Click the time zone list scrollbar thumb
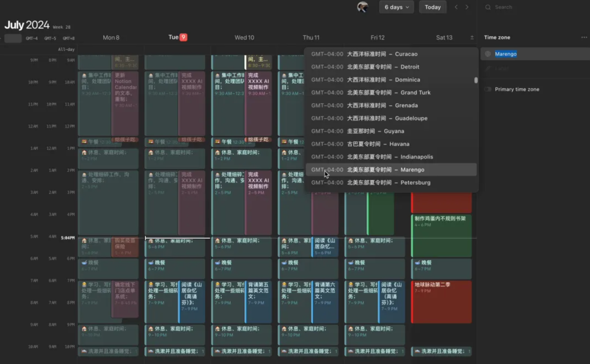Screen dimensions: 590x364 [476, 80]
